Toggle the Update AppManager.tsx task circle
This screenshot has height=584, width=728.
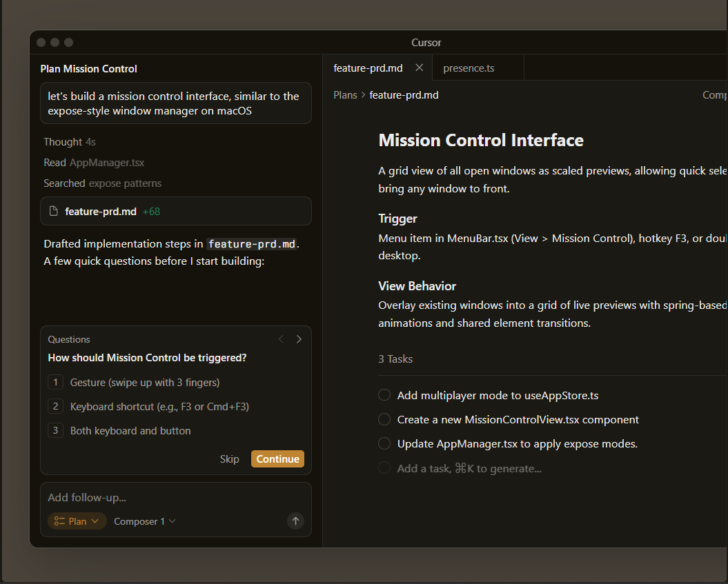pos(384,443)
